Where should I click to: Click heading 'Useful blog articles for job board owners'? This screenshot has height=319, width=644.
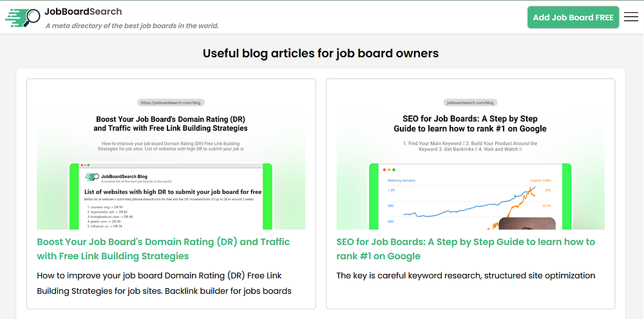click(x=321, y=53)
